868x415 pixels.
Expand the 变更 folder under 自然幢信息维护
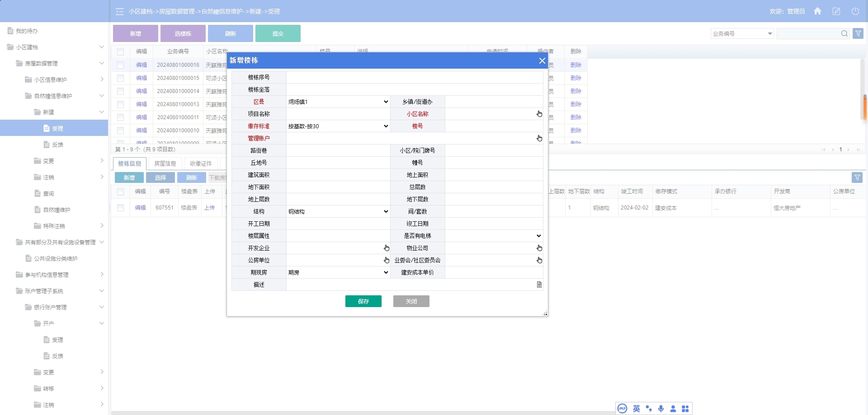pos(101,161)
